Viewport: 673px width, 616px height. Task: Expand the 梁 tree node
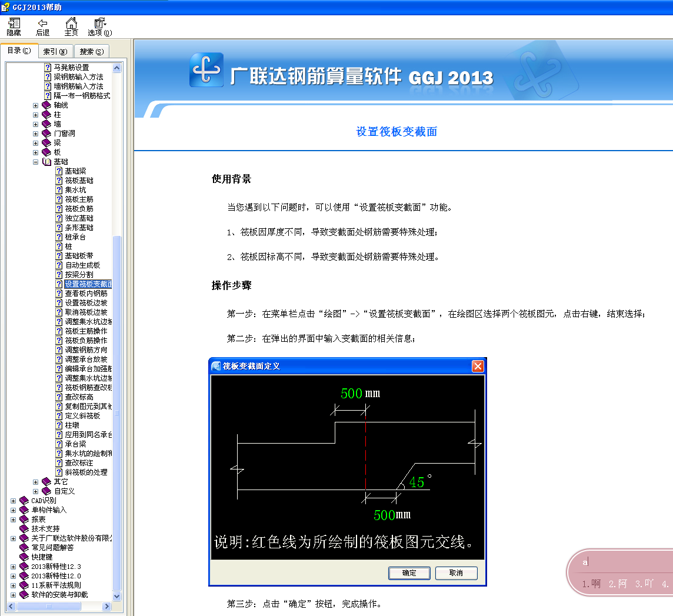[x=36, y=144]
